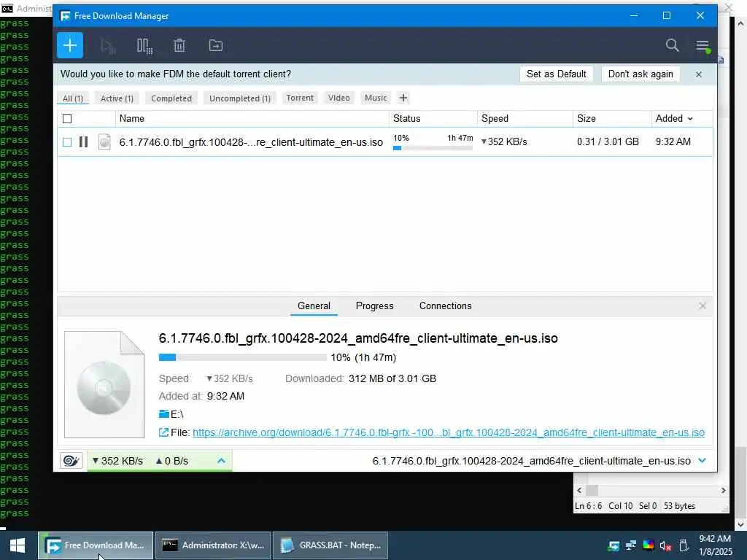Click the delete trash toolbar icon
Image resolution: width=747 pixels, height=560 pixels.
(x=179, y=46)
